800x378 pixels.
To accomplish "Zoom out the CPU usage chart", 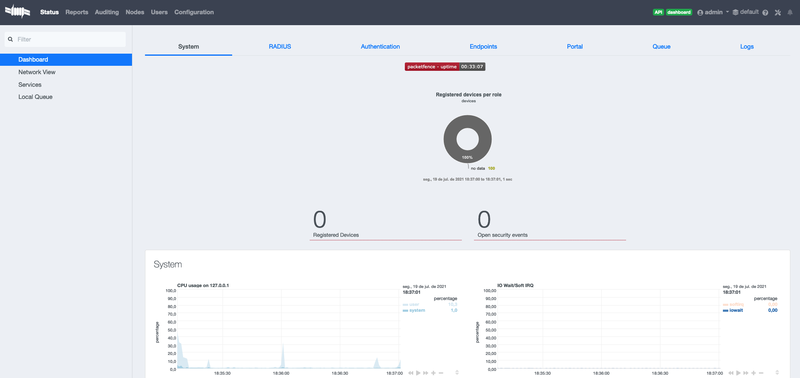I will [441, 373].
